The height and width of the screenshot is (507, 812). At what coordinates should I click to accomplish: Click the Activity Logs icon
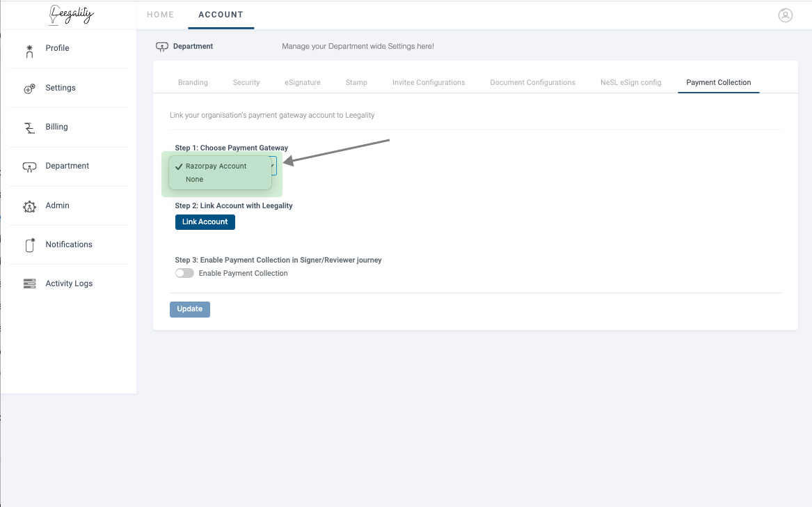pyautogui.click(x=29, y=283)
